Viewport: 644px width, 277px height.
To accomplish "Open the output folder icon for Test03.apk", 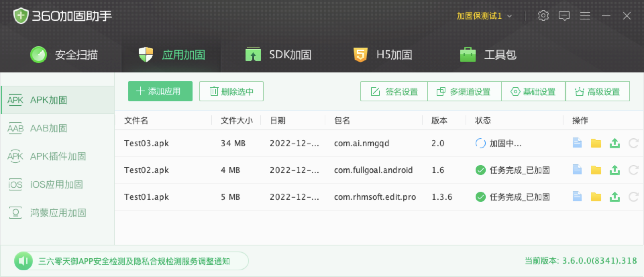I will 596,143.
